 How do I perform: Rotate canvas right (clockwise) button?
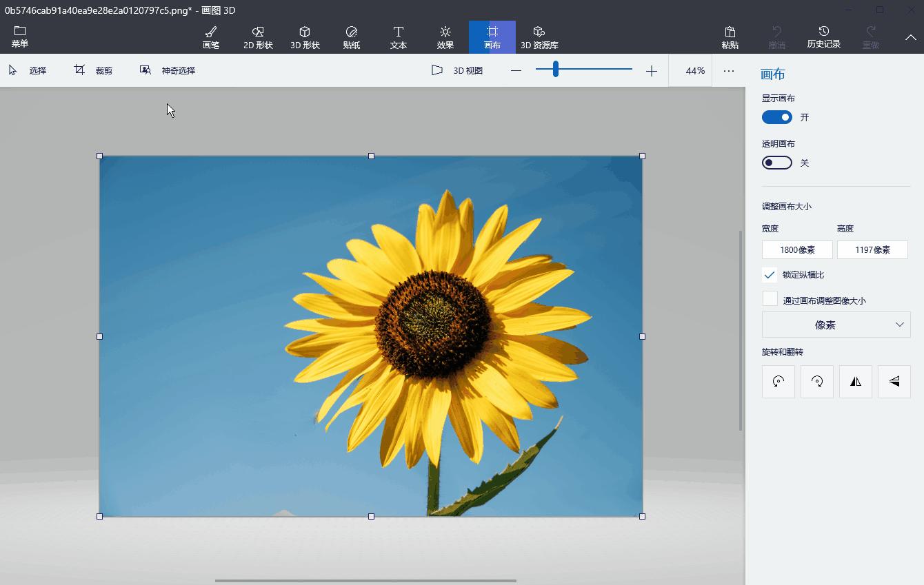[817, 381]
